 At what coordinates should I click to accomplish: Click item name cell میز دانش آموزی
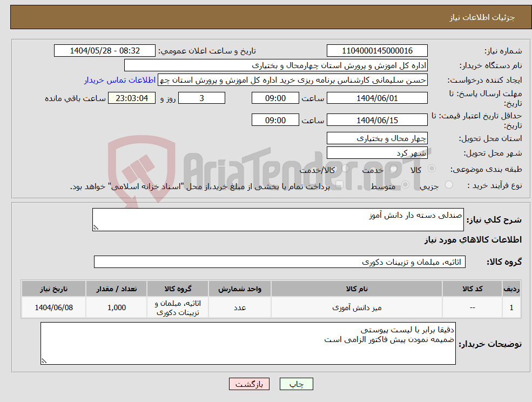[356, 307]
